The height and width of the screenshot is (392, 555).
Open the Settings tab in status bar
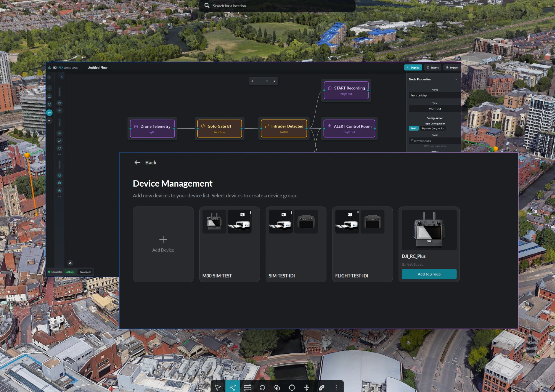(70, 272)
